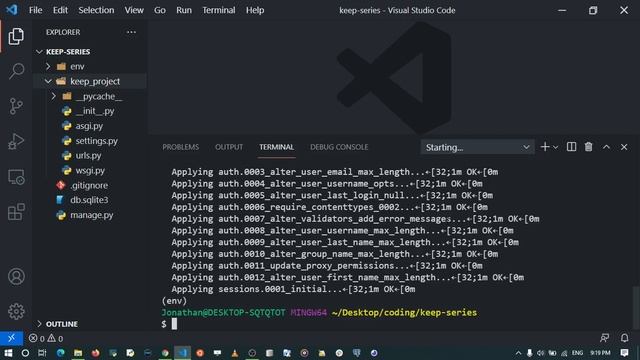Switch to the PROBLEMS tab
This screenshot has height=360, width=640.
[x=180, y=147]
